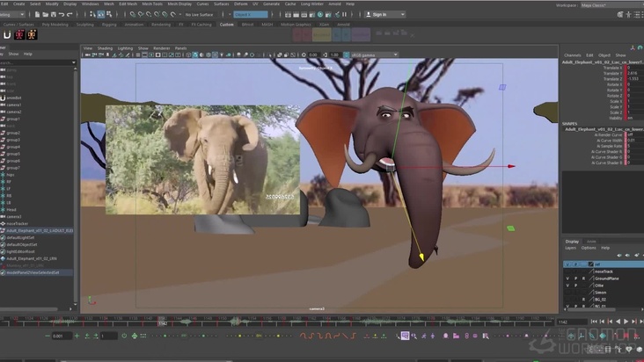Screen dimensions: 644x362
Task: Switch to the Animation shelf tab
Action: pyautogui.click(x=134, y=25)
